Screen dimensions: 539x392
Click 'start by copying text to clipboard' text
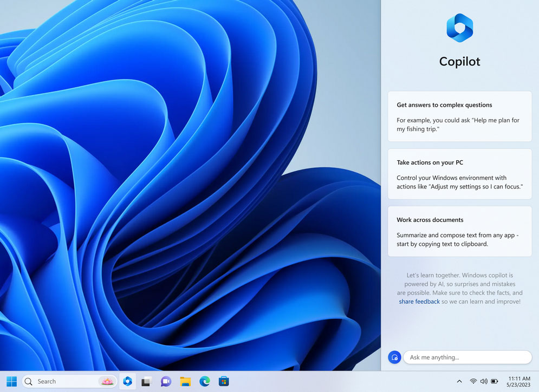[443, 244]
